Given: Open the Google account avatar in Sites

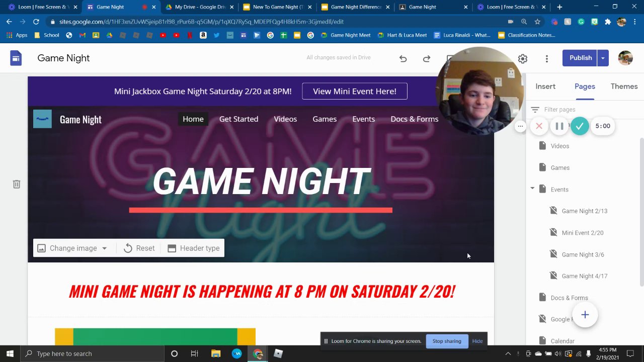Looking at the screenshot, I should [625, 58].
